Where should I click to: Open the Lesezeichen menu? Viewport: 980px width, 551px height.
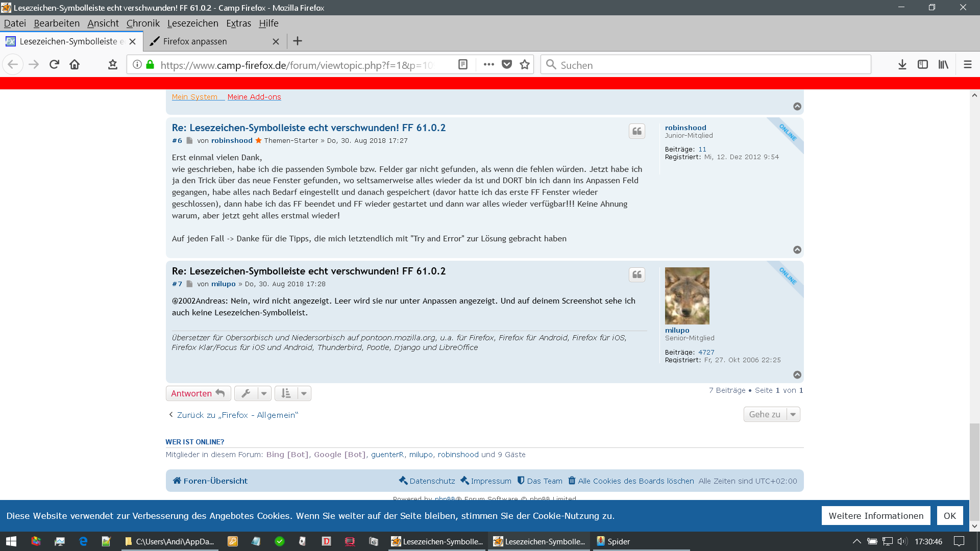(x=192, y=23)
